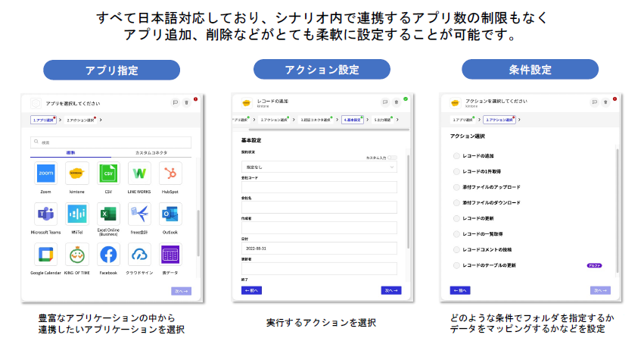Open step 1.アプリ選択 in app selection panel
The image size is (644, 341).
click(x=43, y=120)
